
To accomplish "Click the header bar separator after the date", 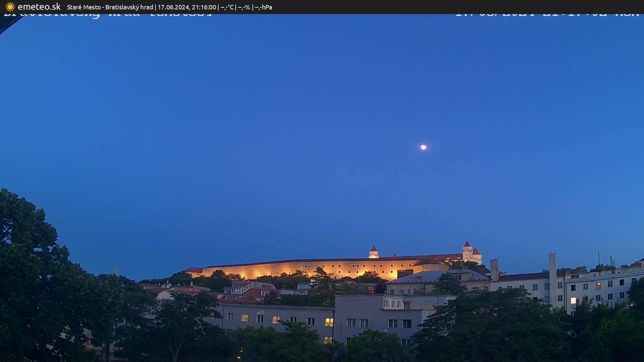I will click(218, 7).
